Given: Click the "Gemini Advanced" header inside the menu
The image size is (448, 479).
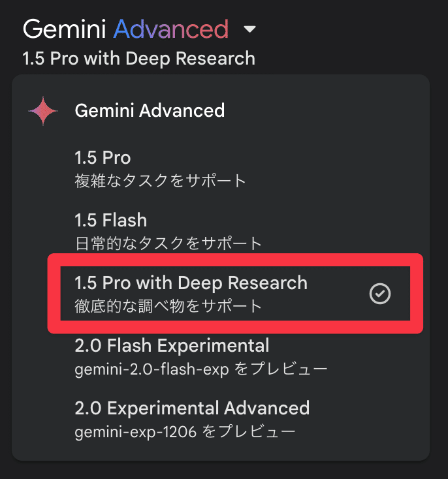Looking at the screenshot, I should pyautogui.click(x=150, y=111).
